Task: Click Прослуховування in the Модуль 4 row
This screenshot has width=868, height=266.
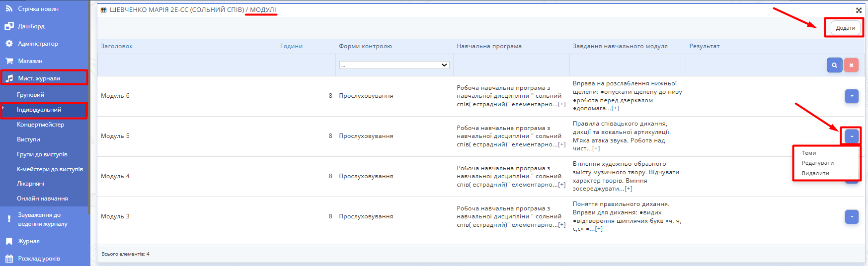Action: point(366,176)
